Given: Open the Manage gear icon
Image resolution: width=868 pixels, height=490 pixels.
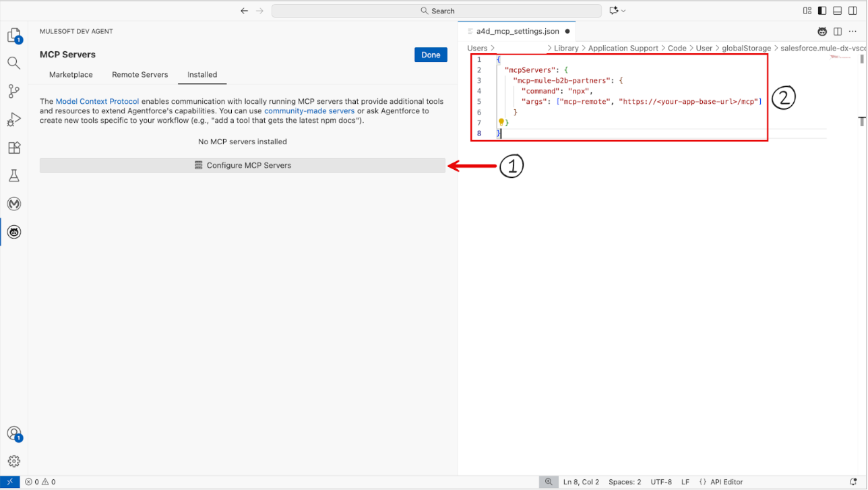Looking at the screenshot, I should pos(13,462).
